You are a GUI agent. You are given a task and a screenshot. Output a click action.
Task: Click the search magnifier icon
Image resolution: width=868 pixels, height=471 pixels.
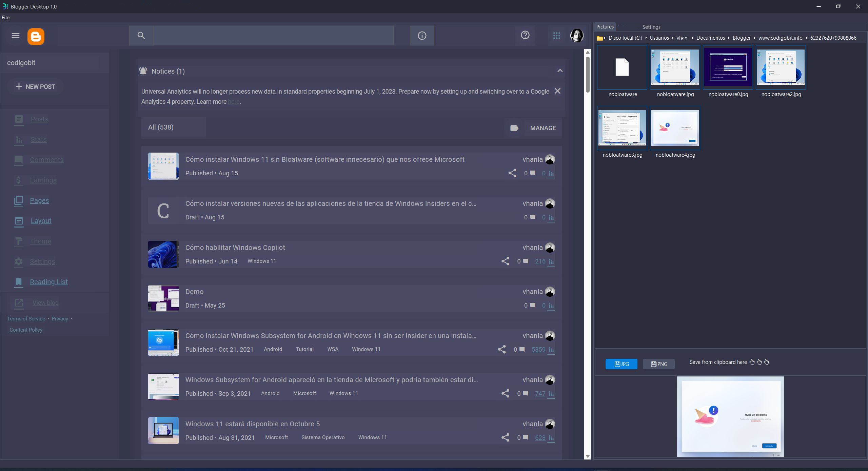pyautogui.click(x=141, y=36)
